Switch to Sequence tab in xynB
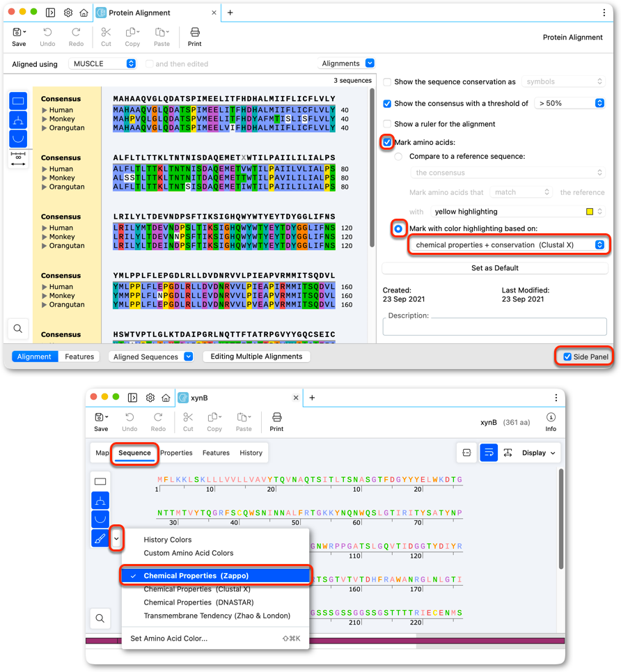The height and width of the screenshot is (672, 621). tap(134, 453)
